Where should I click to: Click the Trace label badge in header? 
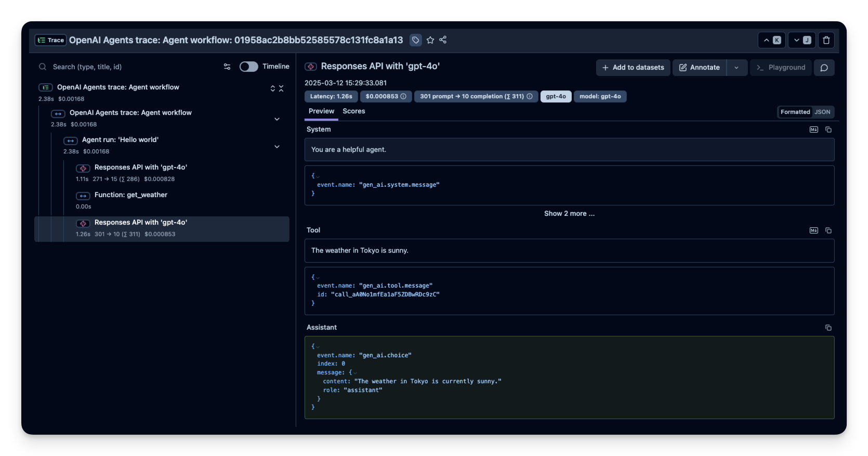click(x=50, y=40)
